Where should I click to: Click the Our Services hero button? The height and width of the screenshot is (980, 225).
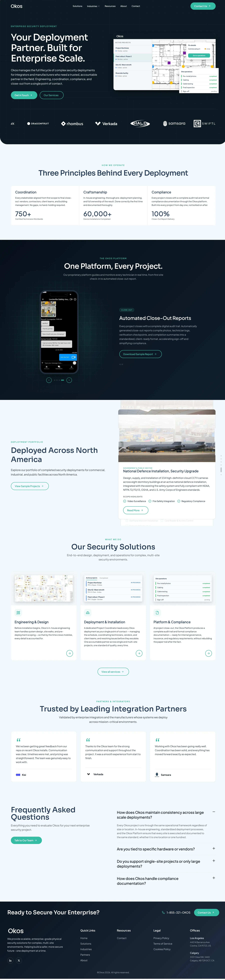point(51,95)
